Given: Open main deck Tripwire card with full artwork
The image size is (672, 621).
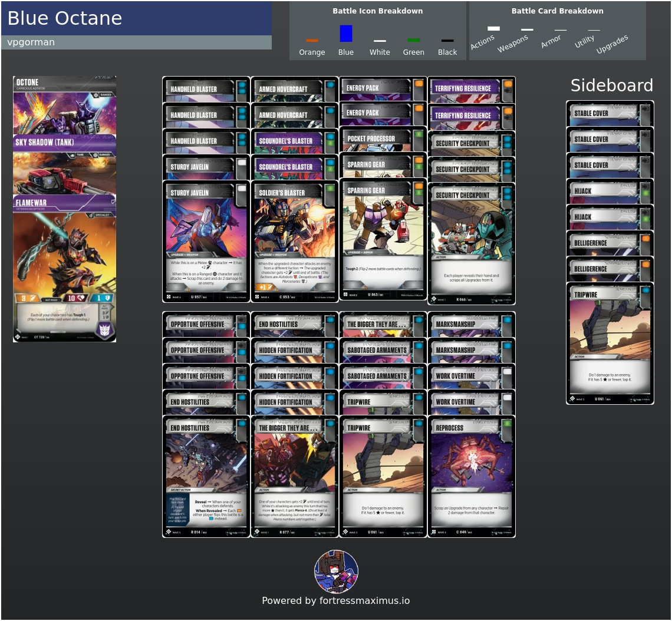Looking at the screenshot, I should [x=383, y=476].
